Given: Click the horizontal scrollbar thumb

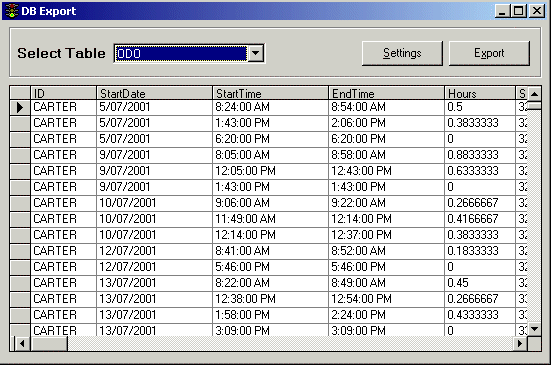Looking at the screenshot, I should 49,344.
